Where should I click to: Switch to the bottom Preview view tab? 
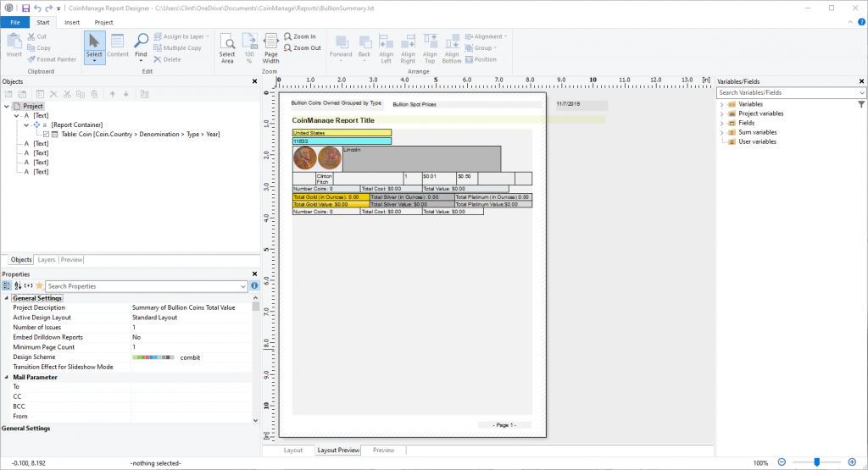pos(383,450)
